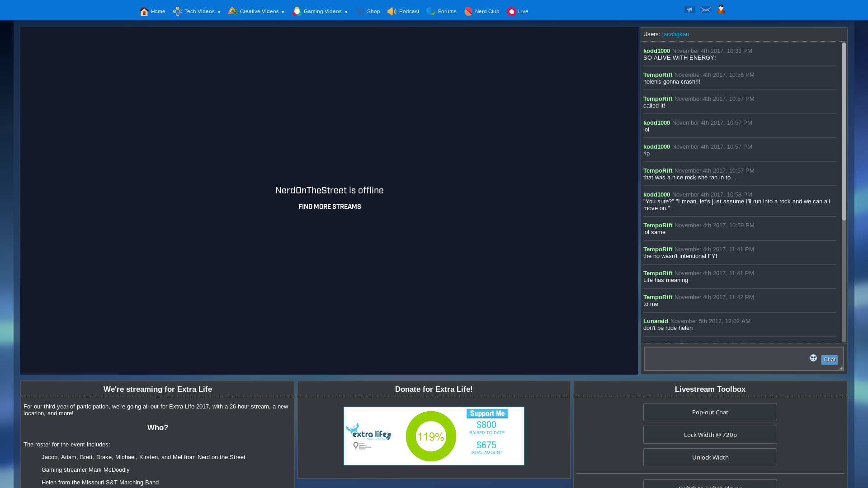Viewport: 868px width, 488px height.
Task: Open the megaphone announcements icon
Action: point(689,9)
